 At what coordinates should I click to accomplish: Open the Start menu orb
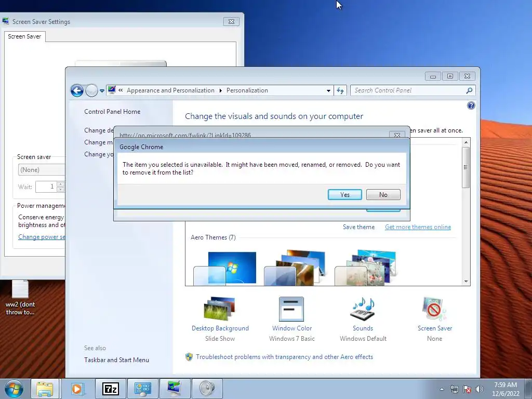(14, 389)
